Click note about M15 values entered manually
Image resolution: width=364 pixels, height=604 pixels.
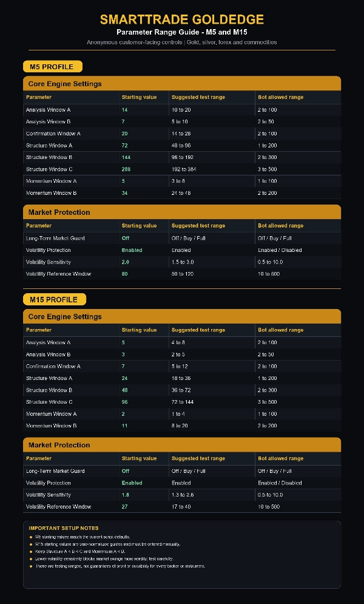(107, 545)
